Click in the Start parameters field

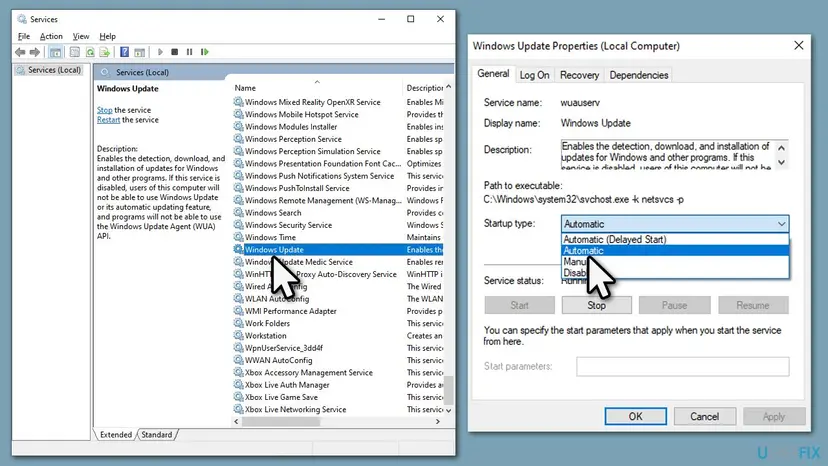tap(683, 366)
